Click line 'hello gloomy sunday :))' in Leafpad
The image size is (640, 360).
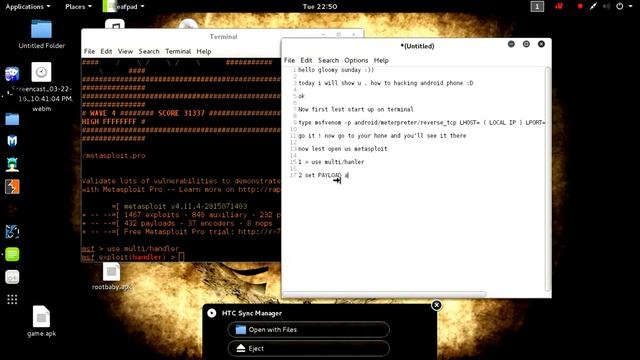click(336, 70)
